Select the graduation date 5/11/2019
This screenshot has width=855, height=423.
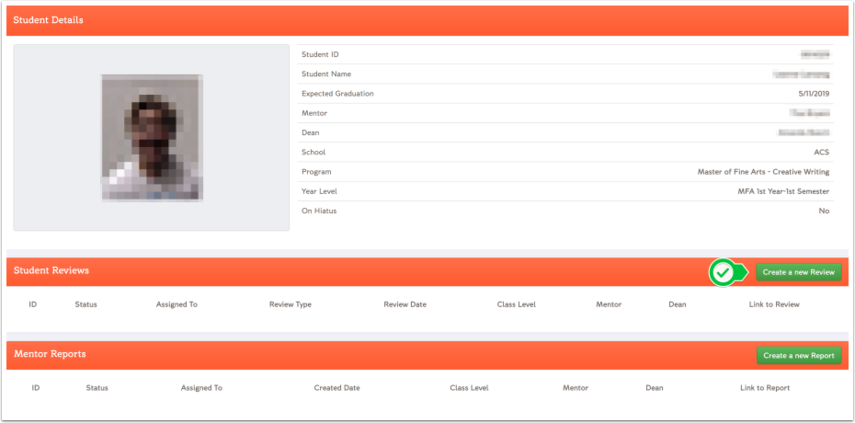pyautogui.click(x=814, y=94)
